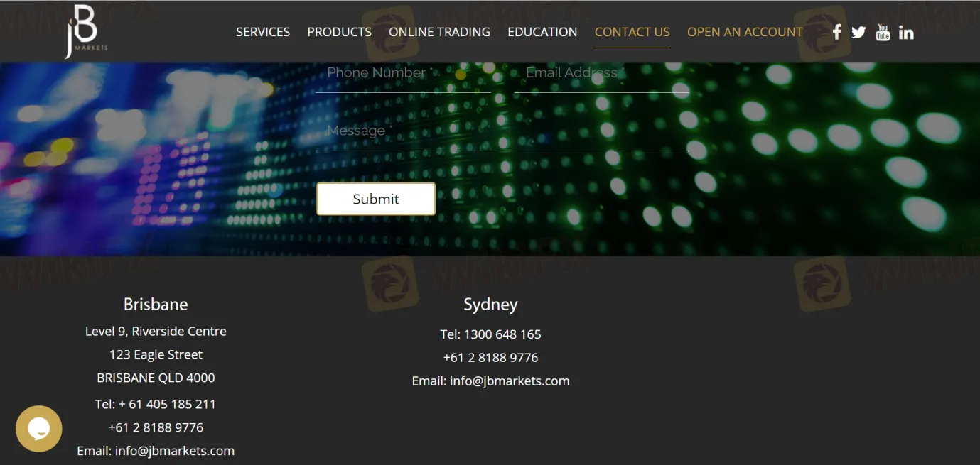Click the Contact Us nav item
Screen dimensions: 980x465
(x=632, y=32)
